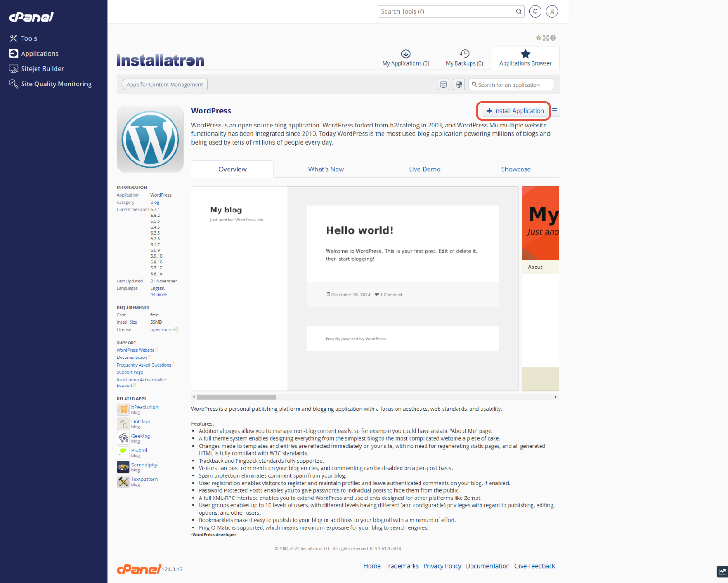Click the 6.7.1 version number

tap(155, 210)
